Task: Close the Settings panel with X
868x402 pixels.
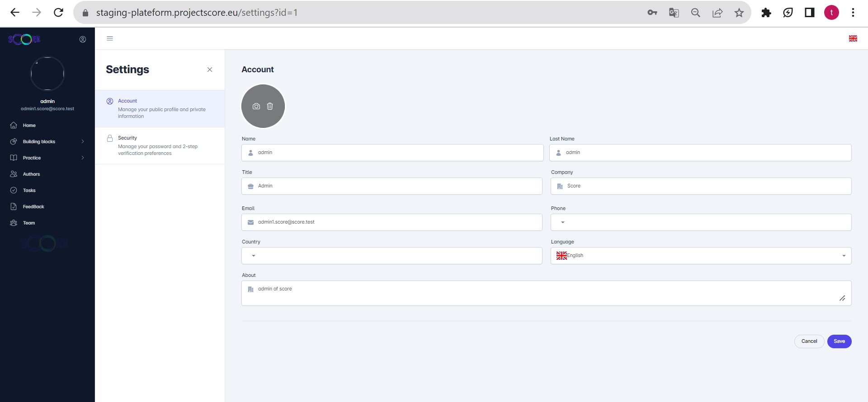Action: click(210, 70)
